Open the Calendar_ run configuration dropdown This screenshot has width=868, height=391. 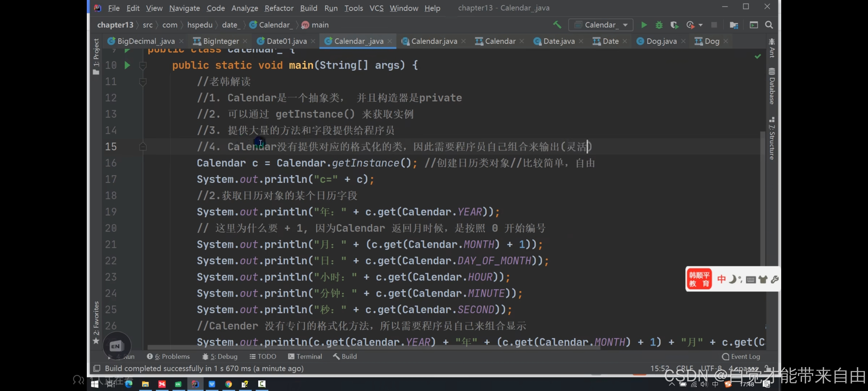coord(600,25)
